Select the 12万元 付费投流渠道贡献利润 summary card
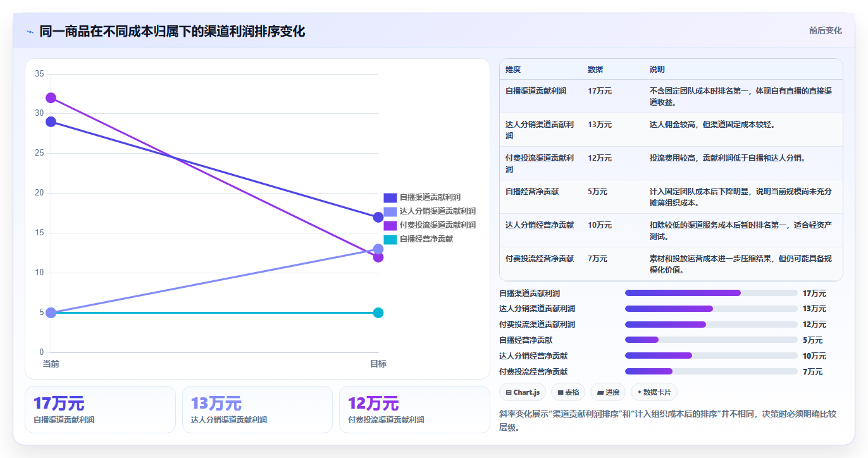The image size is (868, 458). (414, 409)
